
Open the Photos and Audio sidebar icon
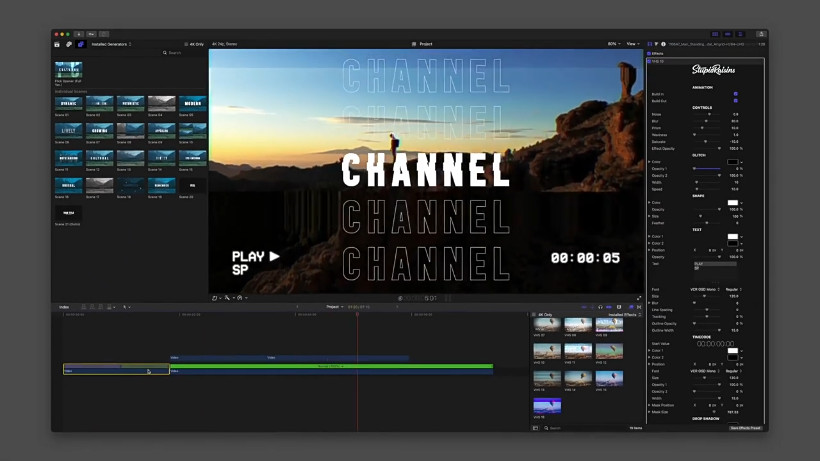(x=69, y=44)
